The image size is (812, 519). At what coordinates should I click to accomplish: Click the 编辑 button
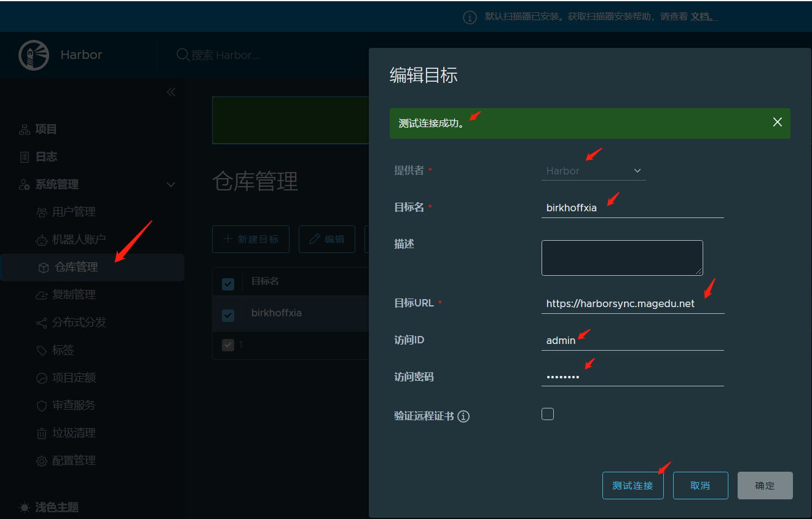[327, 239]
